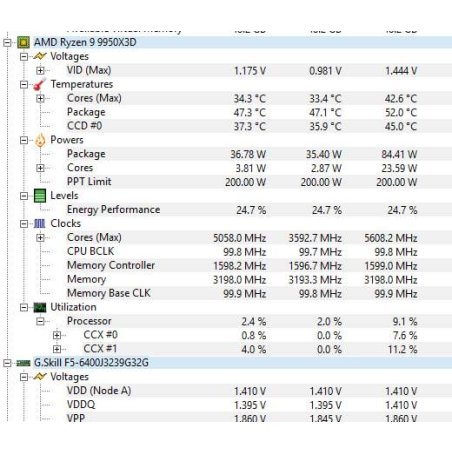Viewport: 452px width, 452px height.
Task: Collapse the Powers section
Action: click(24, 140)
